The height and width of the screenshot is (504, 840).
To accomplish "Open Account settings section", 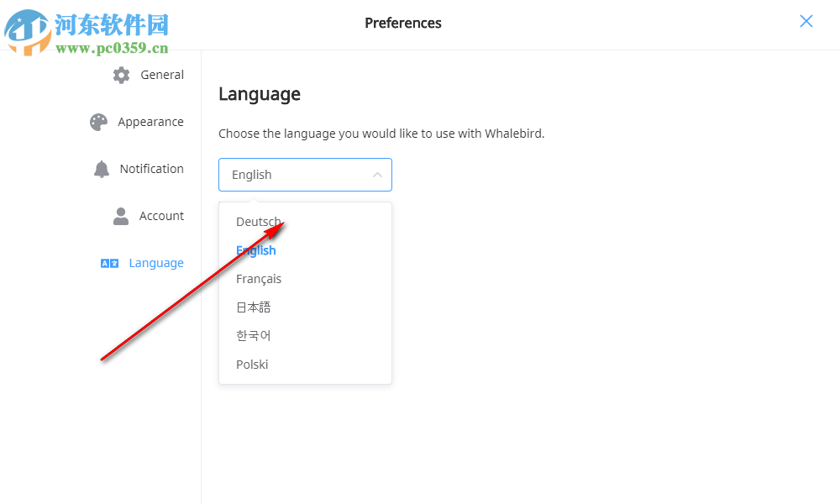I will (x=161, y=216).
